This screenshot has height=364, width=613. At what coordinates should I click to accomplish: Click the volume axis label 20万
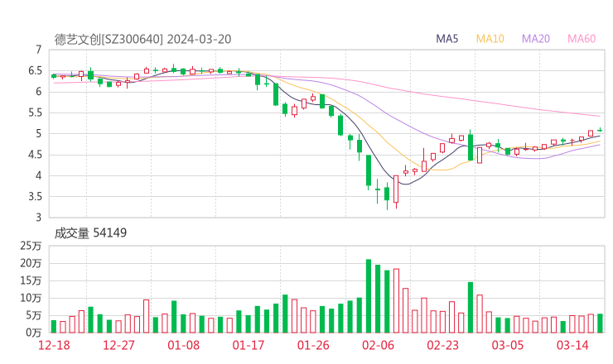[x=31, y=263]
